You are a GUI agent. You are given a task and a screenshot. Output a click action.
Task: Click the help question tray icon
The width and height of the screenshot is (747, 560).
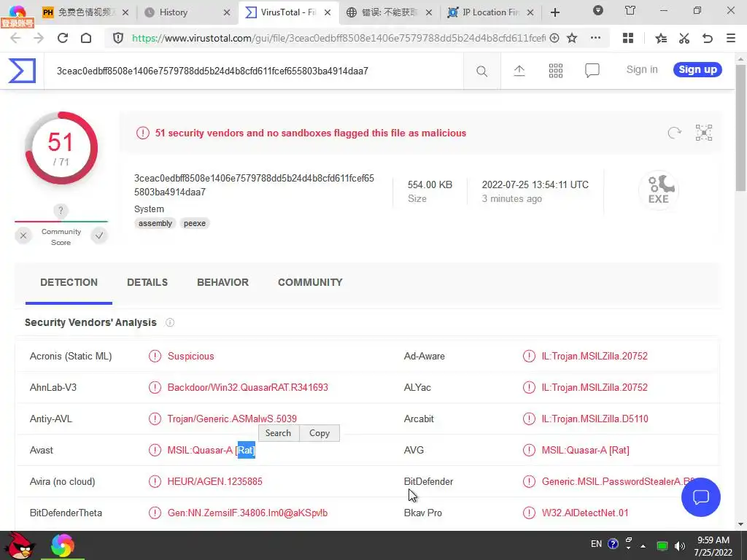(x=613, y=544)
